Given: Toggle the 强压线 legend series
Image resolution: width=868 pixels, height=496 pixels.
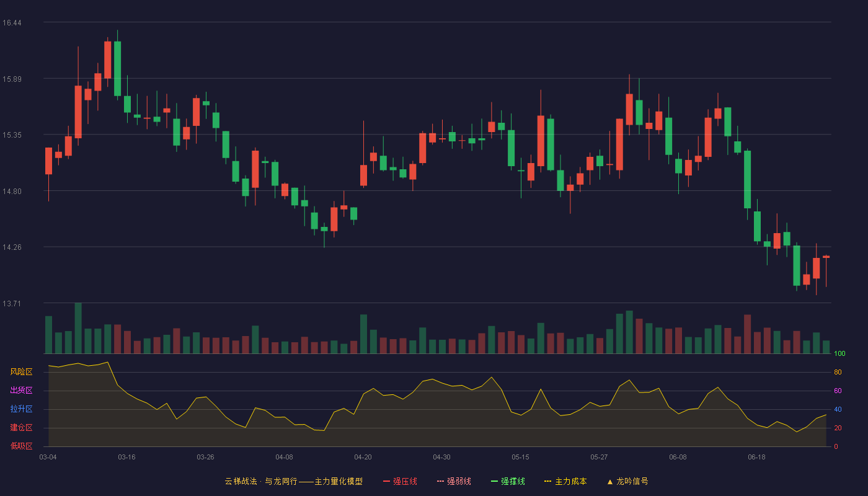Looking at the screenshot, I should click(400, 481).
